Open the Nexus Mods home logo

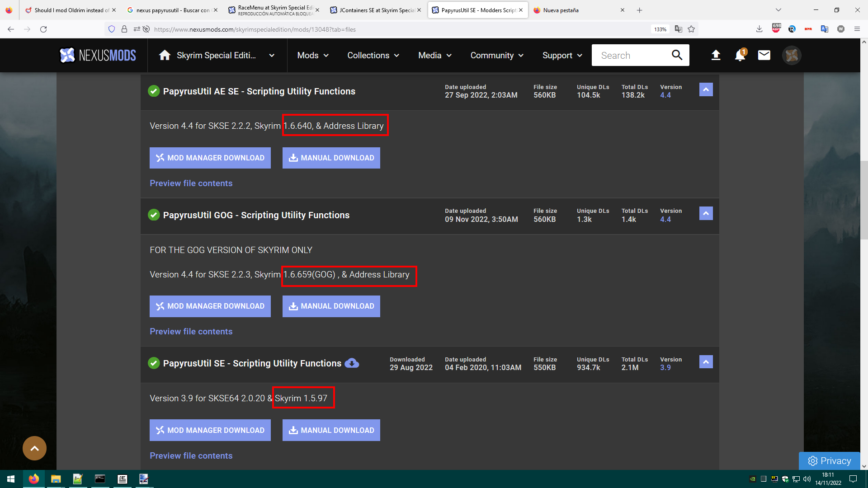(98, 55)
